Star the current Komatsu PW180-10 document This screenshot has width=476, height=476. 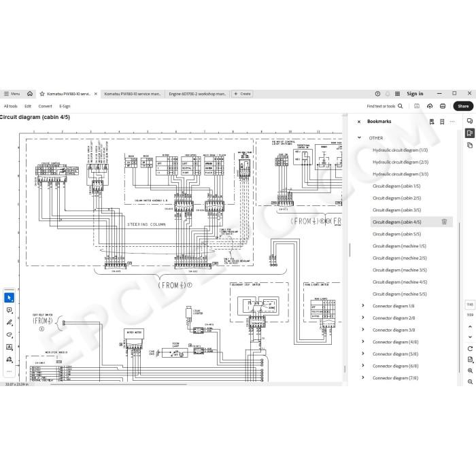[x=42, y=94]
